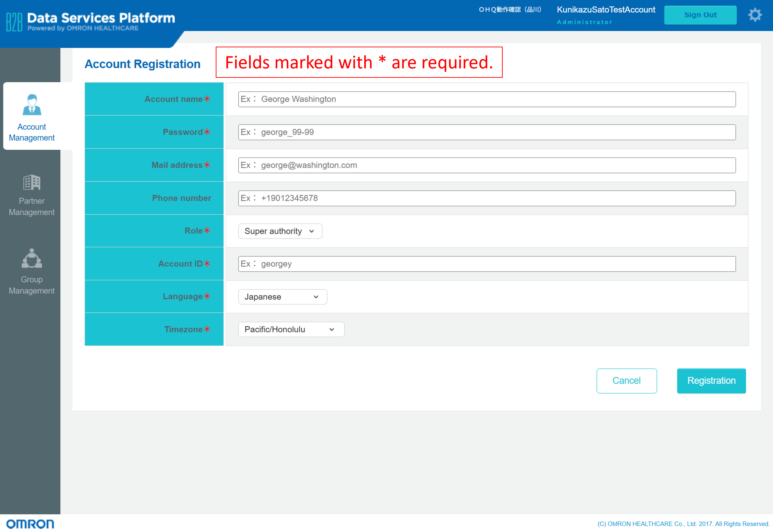
Task: Select Account Management sidebar tab
Action: (32, 132)
